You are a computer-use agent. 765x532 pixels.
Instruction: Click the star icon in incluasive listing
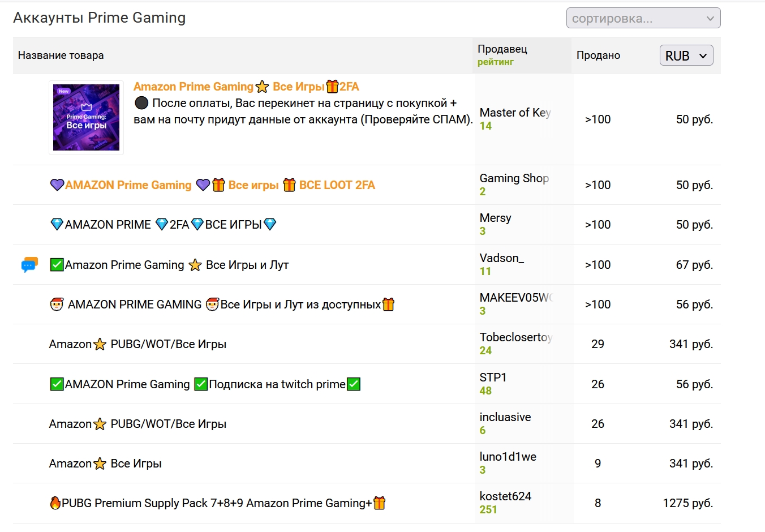pos(100,424)
